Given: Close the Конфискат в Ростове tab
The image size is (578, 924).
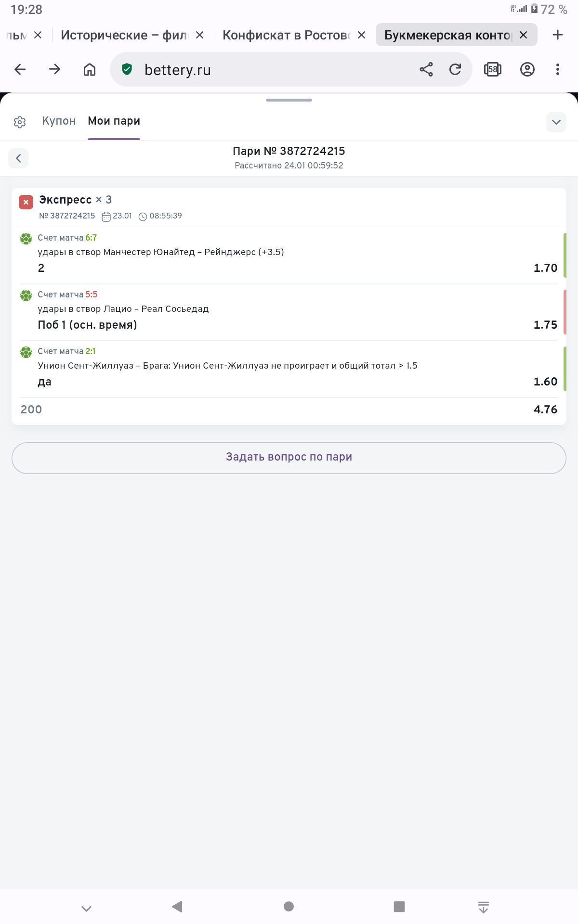Looking at the screenshot, I should pyautogui.click(x=362, y=35).
